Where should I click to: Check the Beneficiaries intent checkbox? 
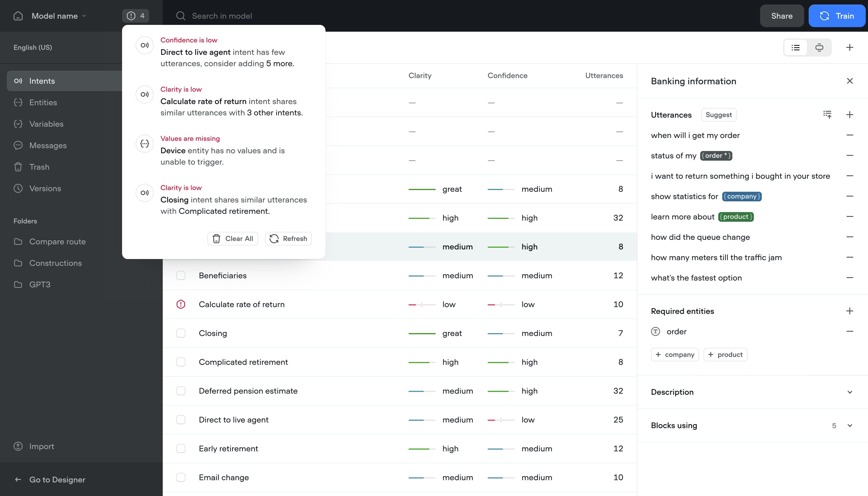181,276
